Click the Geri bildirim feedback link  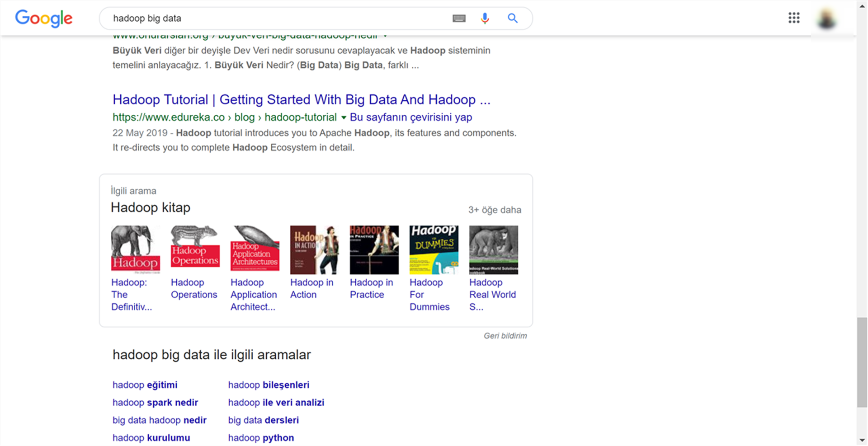coord(505,336)
